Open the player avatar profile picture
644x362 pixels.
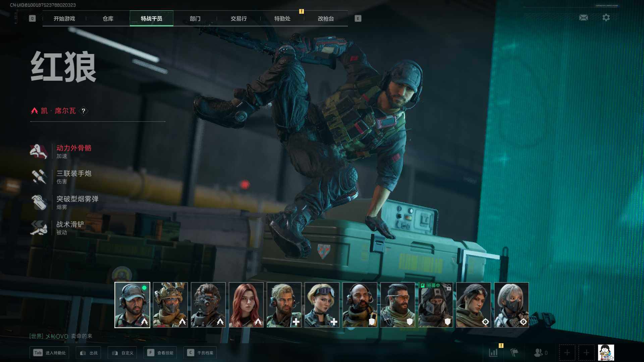pos(606,353)
